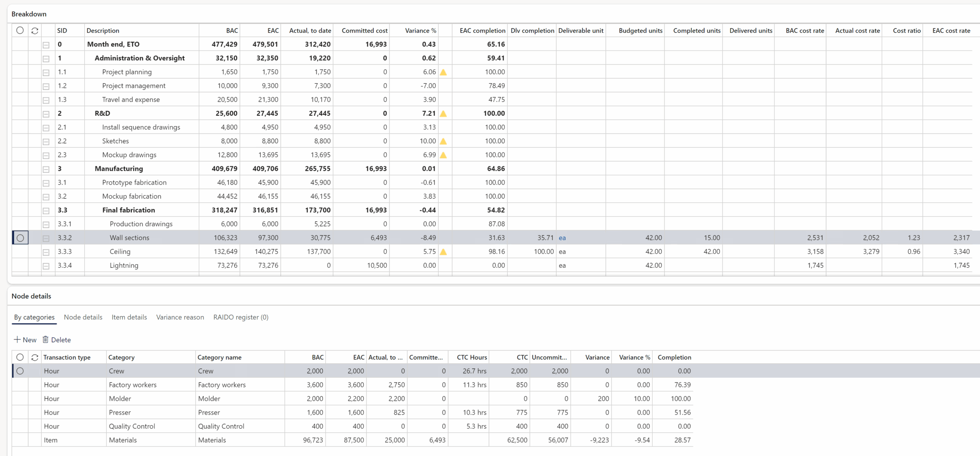This screenshot has width=980, height=456.
Task: Select the radio circle on the Crew row
Action: [20, 371]
